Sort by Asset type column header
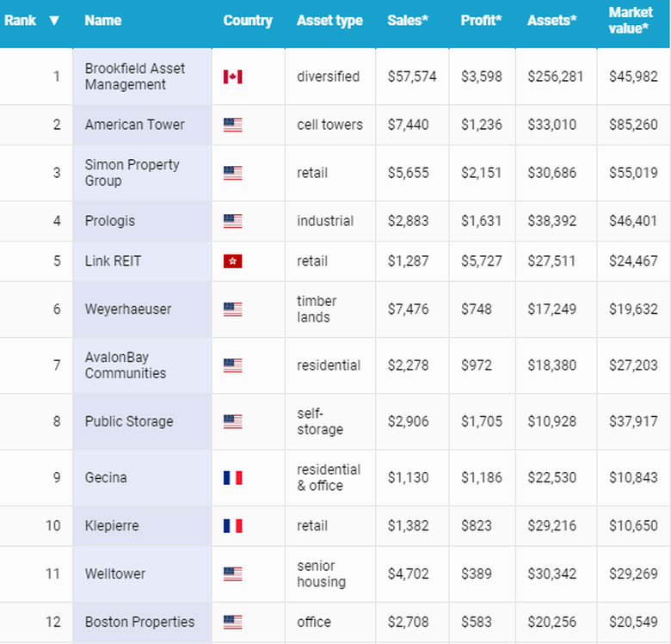671x644 pixels. pos(329,21)
